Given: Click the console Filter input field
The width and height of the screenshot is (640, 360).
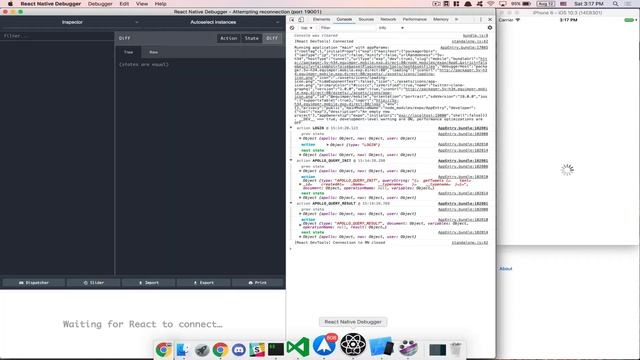Looking at the screenshot, I should point(347,28).
